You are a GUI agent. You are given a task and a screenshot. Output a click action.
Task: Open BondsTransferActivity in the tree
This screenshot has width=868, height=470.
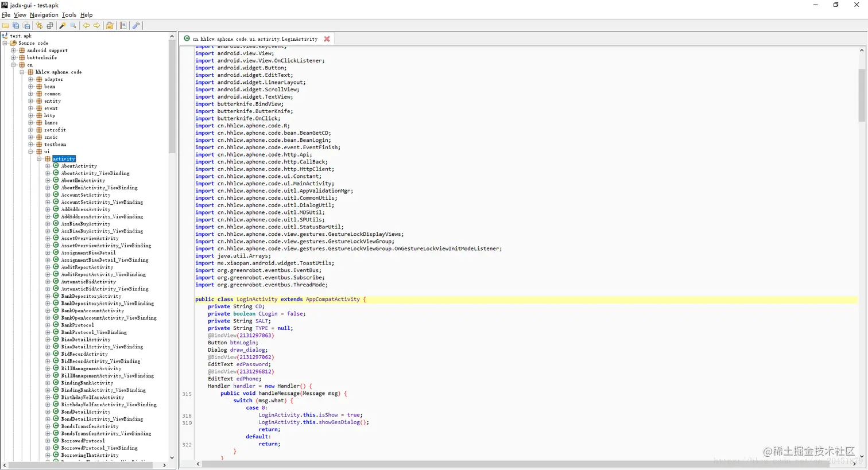click(x=90, y=426)
